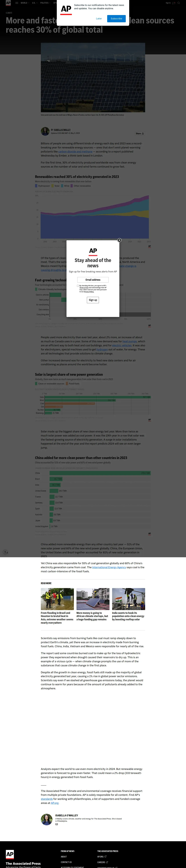
Task: Dismiss the notification prompt with Later
Action: pyautogui.click(x=99, y=19)
